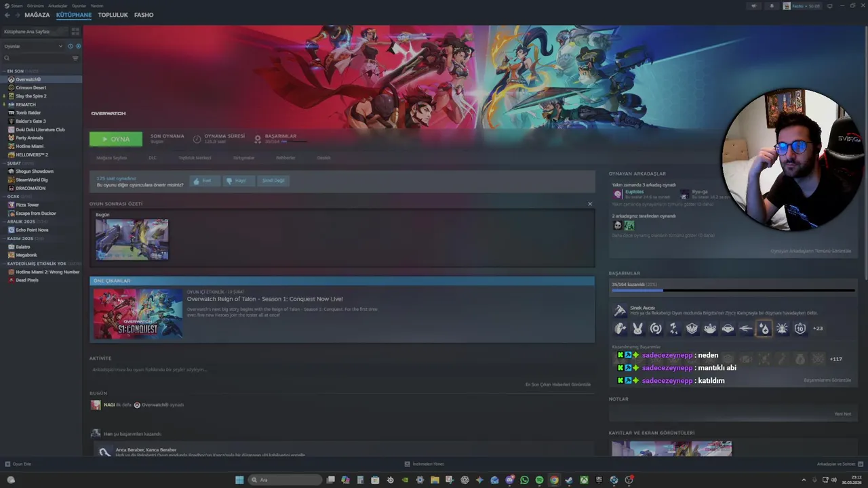Open İndirmeleri Yönet in bottom bar

[x=425, y=464]
